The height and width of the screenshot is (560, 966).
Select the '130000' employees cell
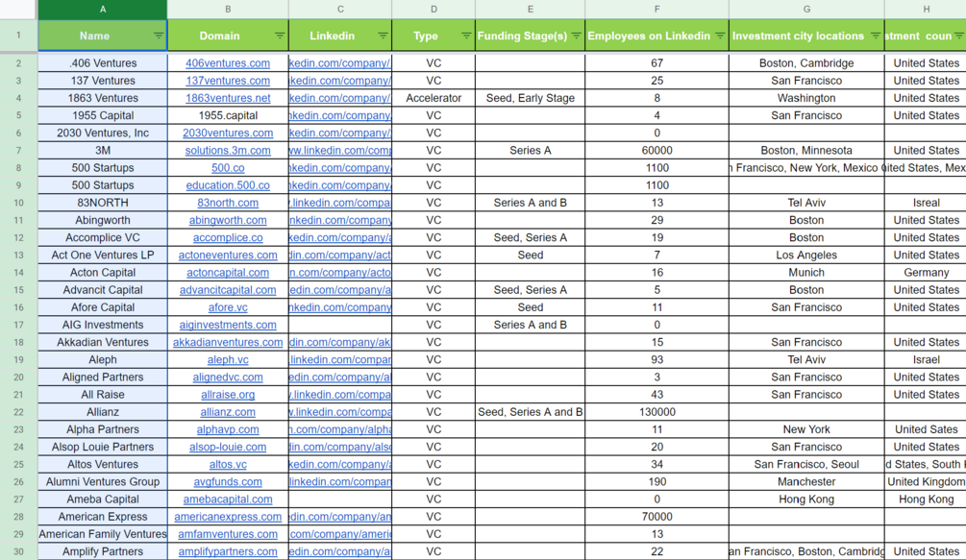pos(656,412)
